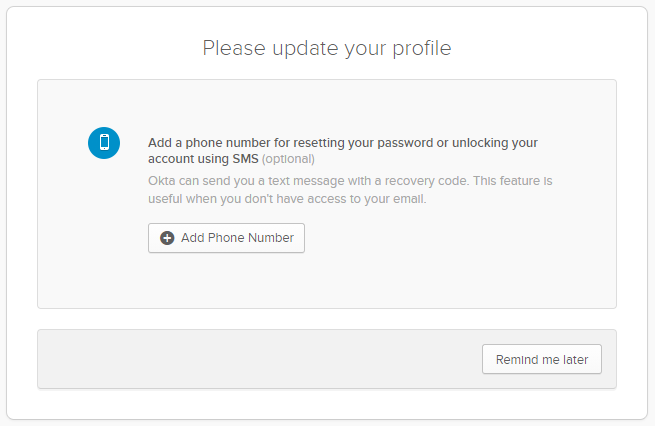Image resolution: width=655 pixels, height=426 pixels.
Task: Dismiss the prompt with the Remind me later label
Action: click(542, 360)
